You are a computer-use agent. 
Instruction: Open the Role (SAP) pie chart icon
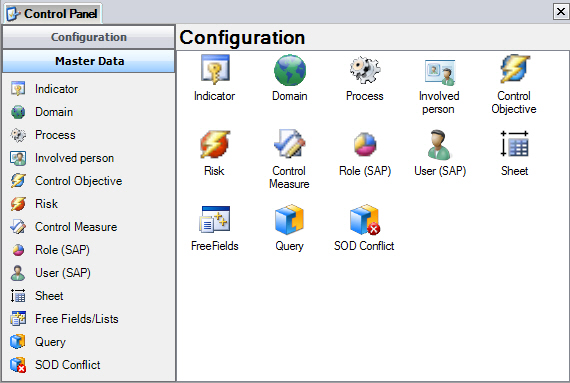click(365, 144)
